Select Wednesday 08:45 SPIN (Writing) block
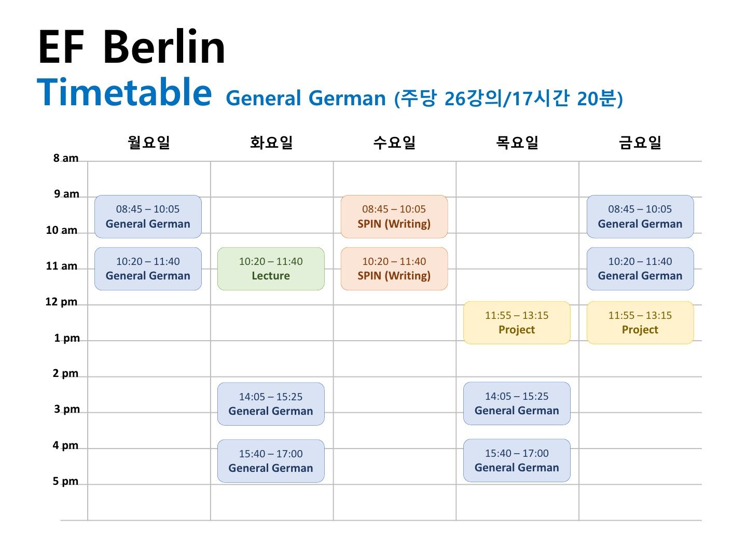 (394, 217)
